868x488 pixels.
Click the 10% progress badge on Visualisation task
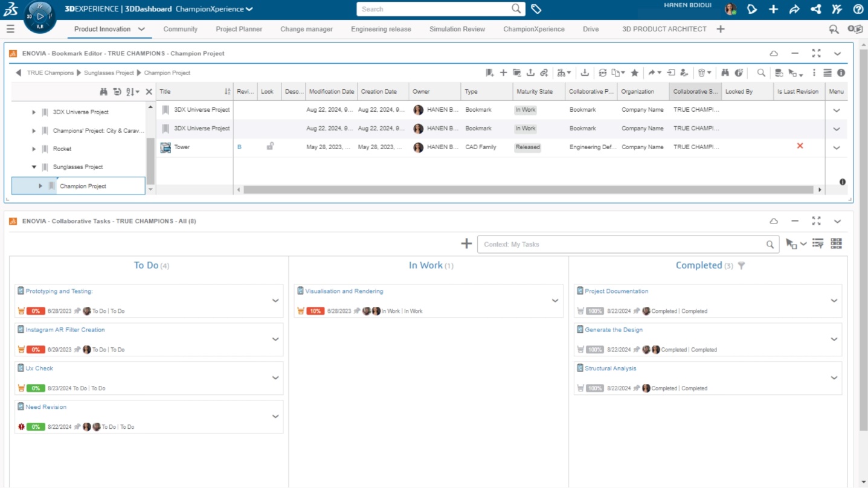click(x=315, y=311)
